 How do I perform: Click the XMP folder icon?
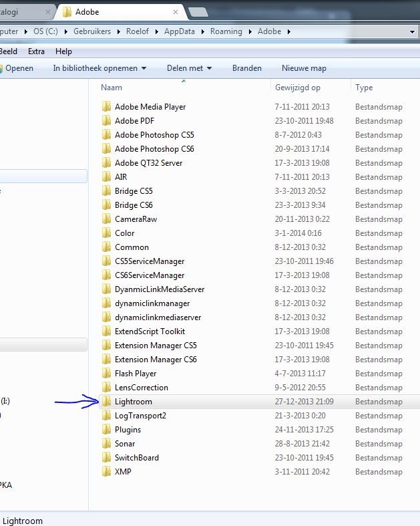pos(106,472)
